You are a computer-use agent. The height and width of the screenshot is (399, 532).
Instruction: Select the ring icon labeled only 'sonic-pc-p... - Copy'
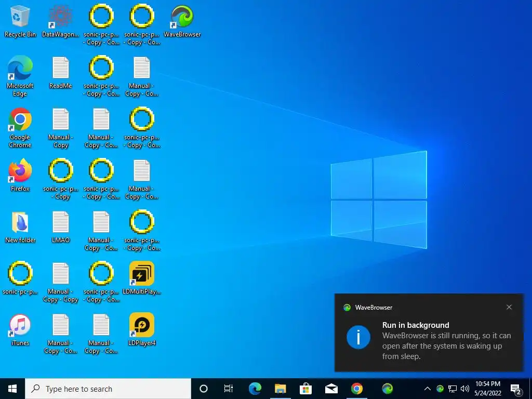pos(60,179)
